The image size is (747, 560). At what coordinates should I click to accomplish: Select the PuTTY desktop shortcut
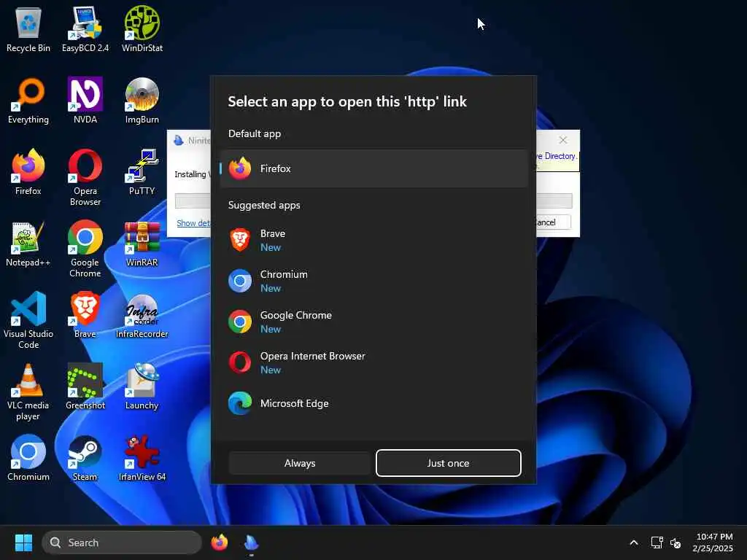(142, 172)
